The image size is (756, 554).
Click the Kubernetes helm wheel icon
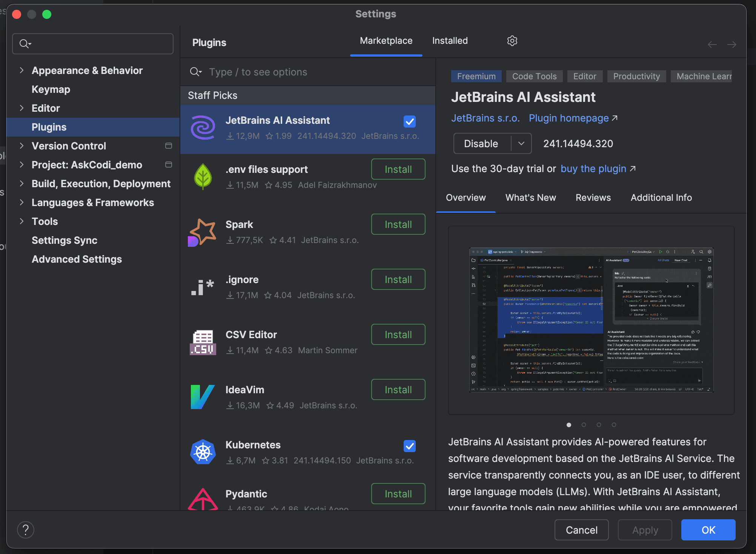point(203,452)
